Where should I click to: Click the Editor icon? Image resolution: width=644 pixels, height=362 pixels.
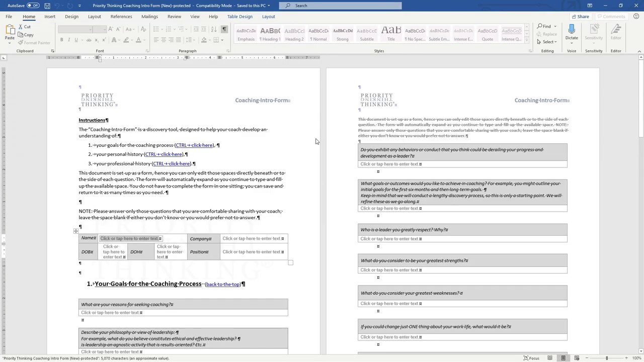click(616, 29)
